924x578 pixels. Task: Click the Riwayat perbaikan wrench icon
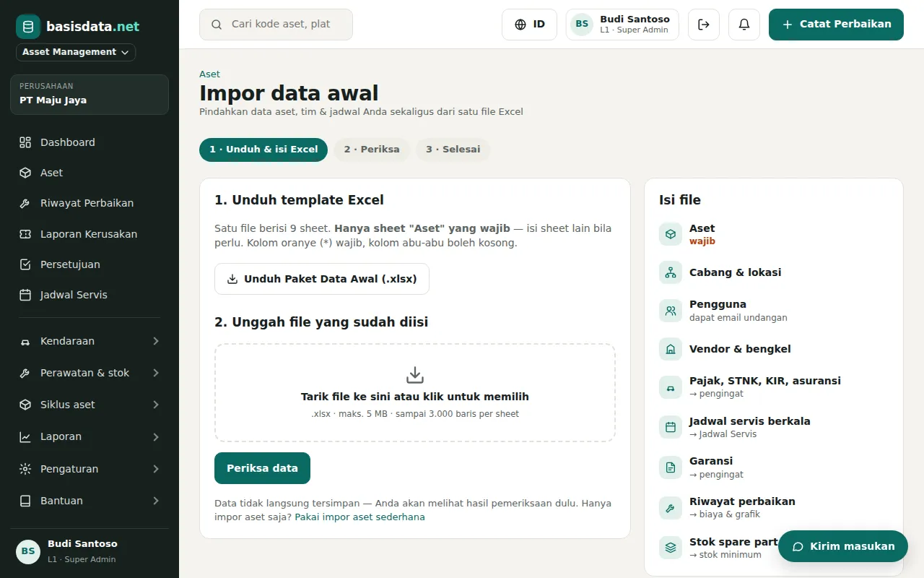(671, 508)
